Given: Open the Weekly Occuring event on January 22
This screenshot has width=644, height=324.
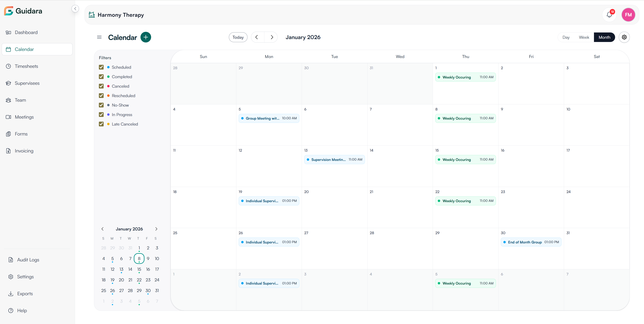Looking at the screenshot, I should (x=466, y=201).
